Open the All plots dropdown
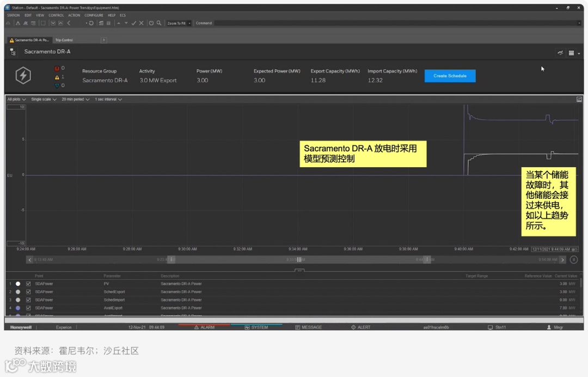588x377 pixels. [16, 99]
